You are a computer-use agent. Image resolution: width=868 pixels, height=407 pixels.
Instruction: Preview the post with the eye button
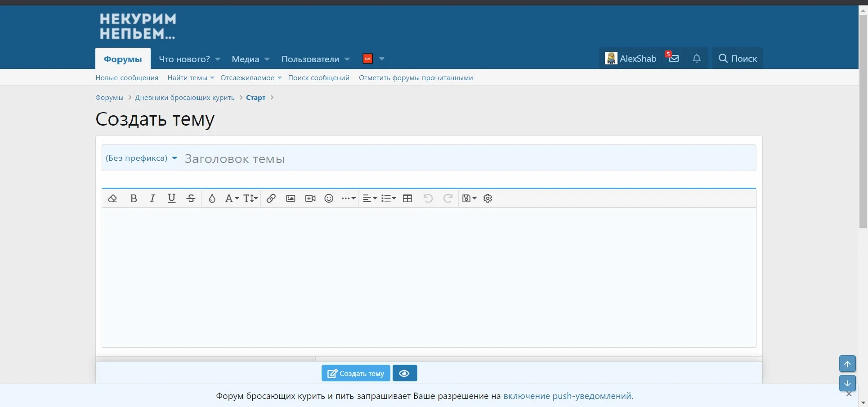405,373
